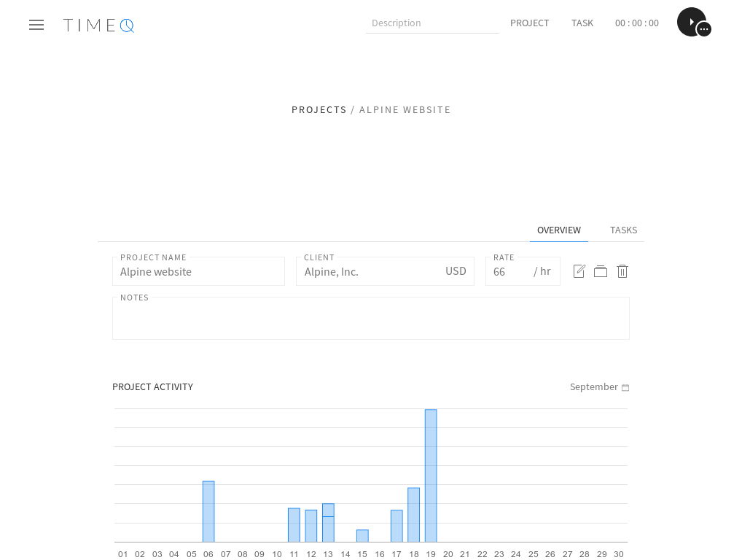Click ALPINE WEBSITE breadcrumb text
The image size is (742, 560).
(x=405, y=110)
